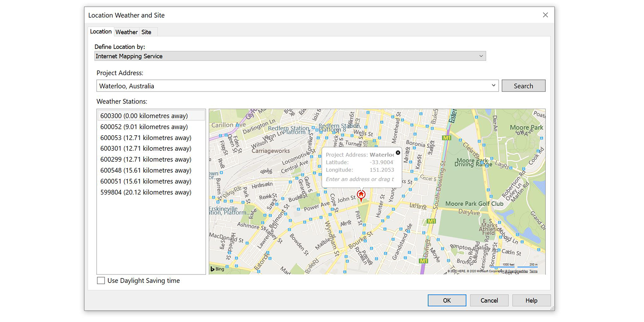Select weather station 600300 (0.00 kilometres away)
644x322 pixels.
point(144,116)
